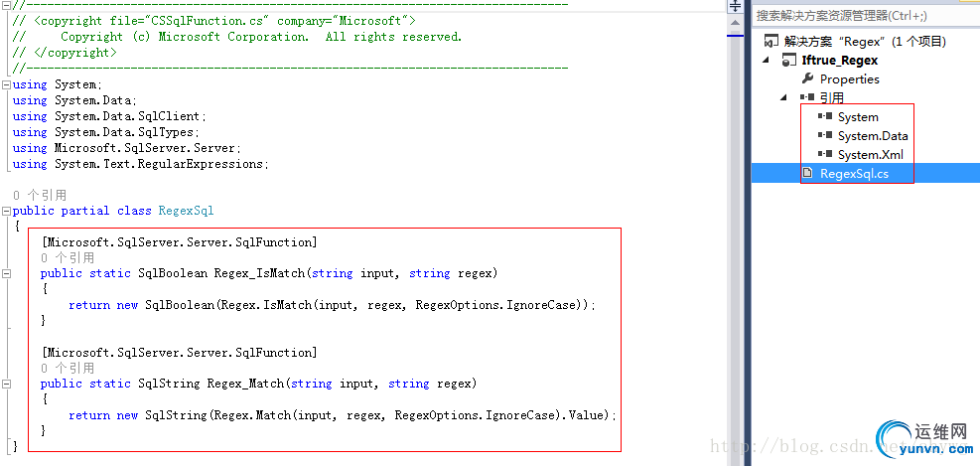Select the reference icon next to System.Data
This screenshot has height=466, width=980.
pos(825,135)
